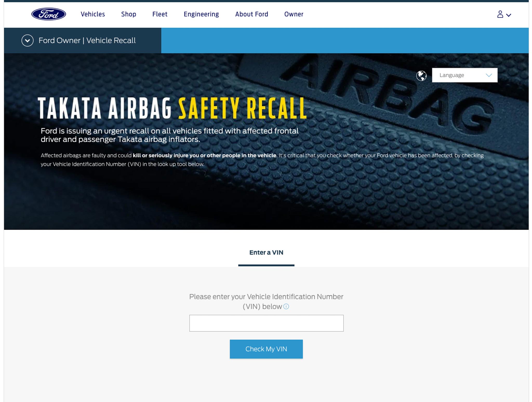Switch to the Enter a VIN tab
532x402 pixels.
[x=266, y=252]
